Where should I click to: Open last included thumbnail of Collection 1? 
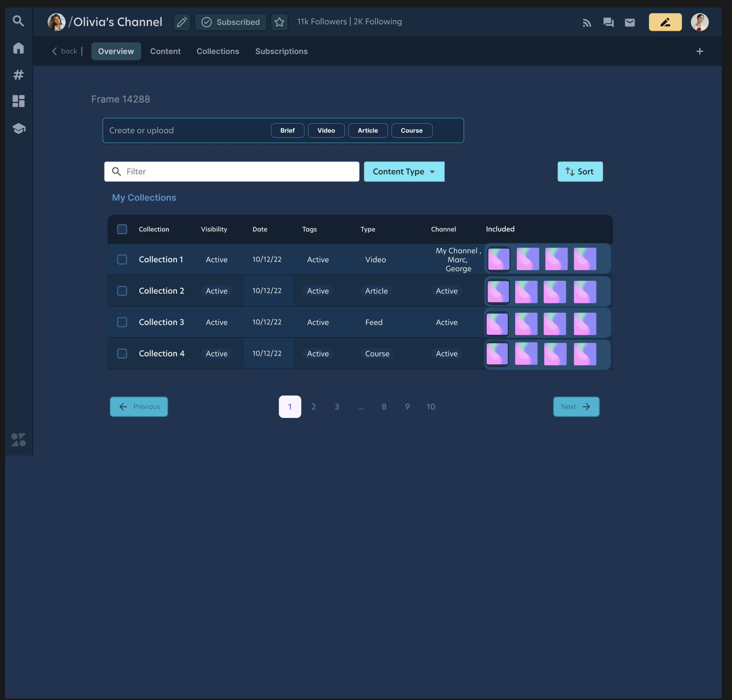585,259
